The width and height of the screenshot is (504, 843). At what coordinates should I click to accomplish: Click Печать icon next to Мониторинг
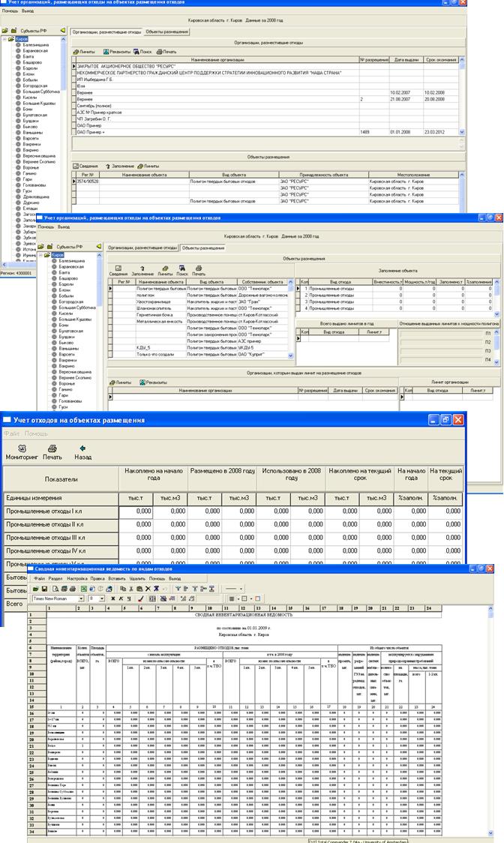(x=52, y=448)
